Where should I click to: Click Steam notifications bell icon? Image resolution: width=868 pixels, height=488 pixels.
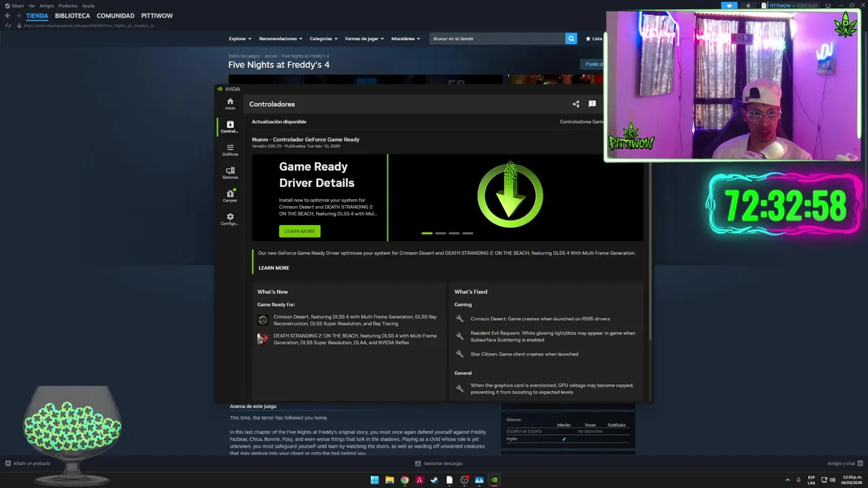[749, 5]
